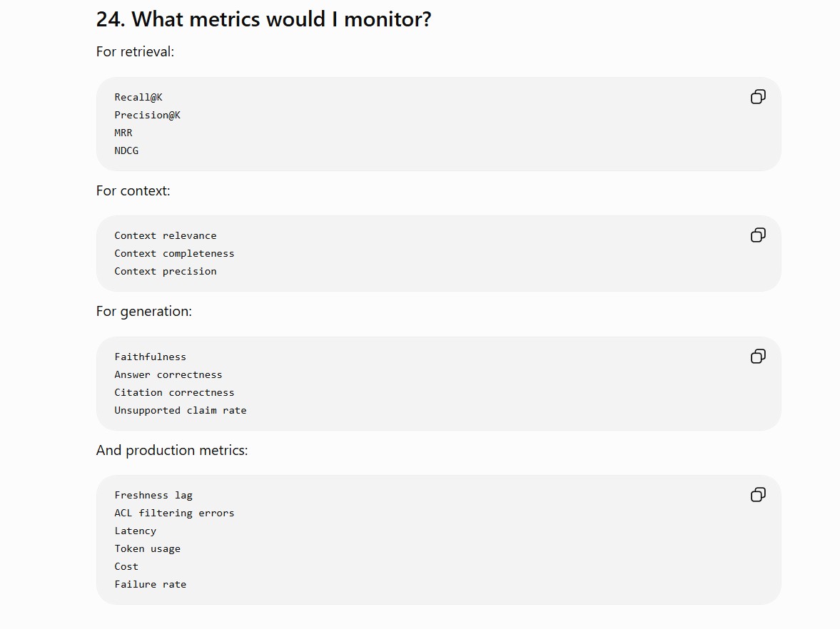Click the "Freshness lag" line

[x=153, y=495]
